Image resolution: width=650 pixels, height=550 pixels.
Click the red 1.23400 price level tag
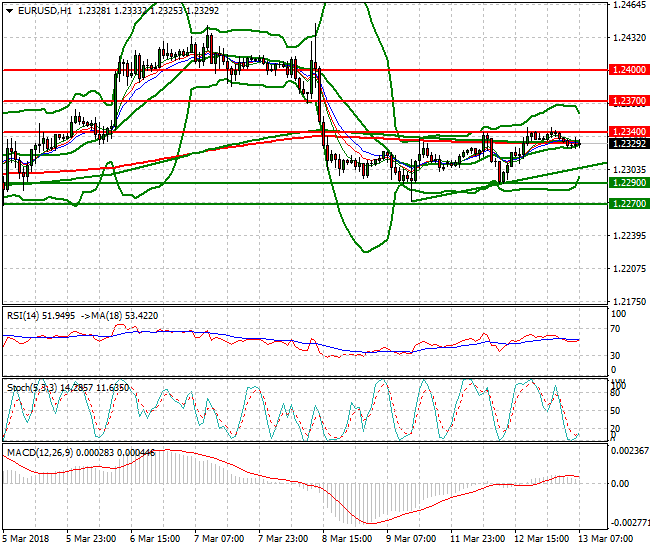tap(629, 132)
